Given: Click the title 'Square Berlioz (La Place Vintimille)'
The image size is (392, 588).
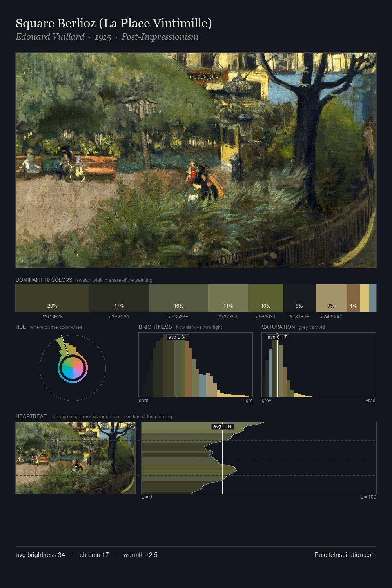Looking at the screenshot, I should click(114, 24).
